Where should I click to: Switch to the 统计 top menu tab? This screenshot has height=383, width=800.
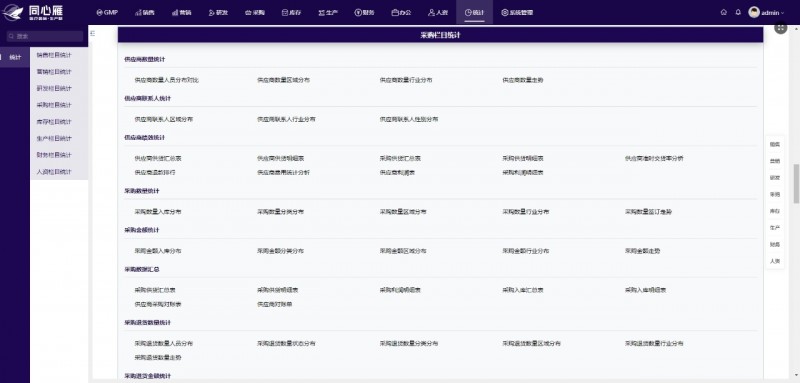(474, 12)
